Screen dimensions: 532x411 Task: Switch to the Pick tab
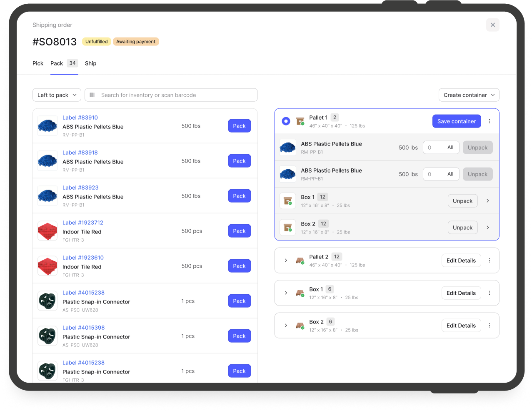[38, 63]
